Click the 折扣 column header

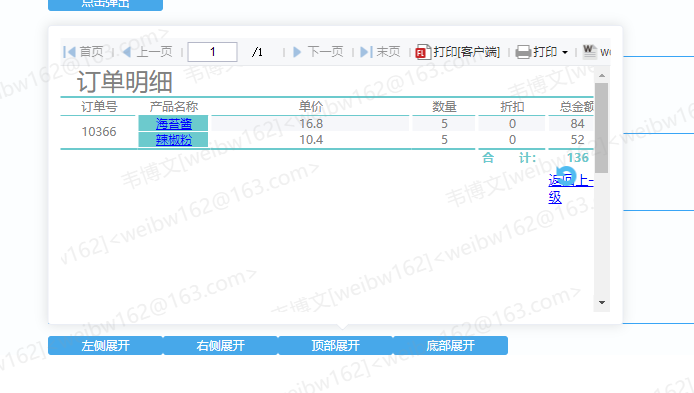[x=512, y=107]
